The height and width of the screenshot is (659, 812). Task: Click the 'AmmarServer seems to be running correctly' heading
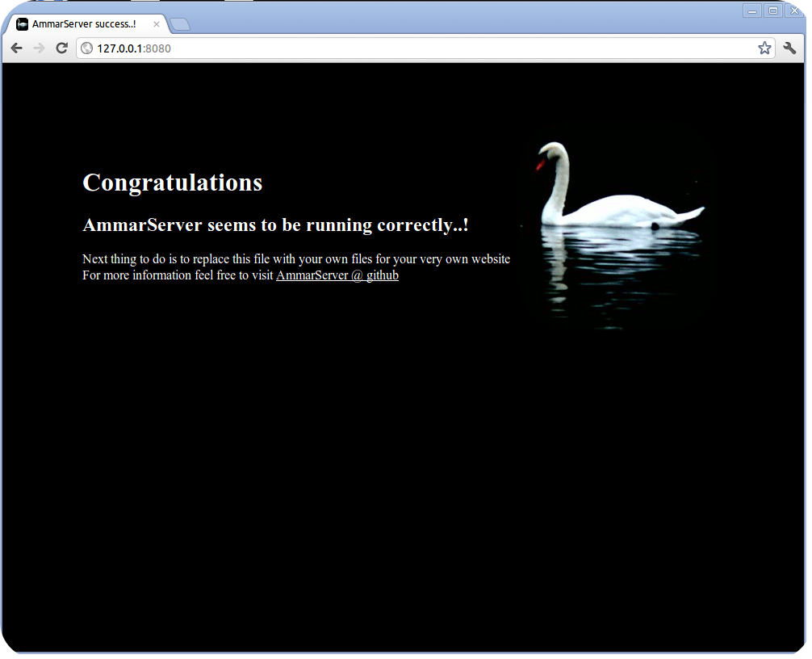click(x=275, y=225)
